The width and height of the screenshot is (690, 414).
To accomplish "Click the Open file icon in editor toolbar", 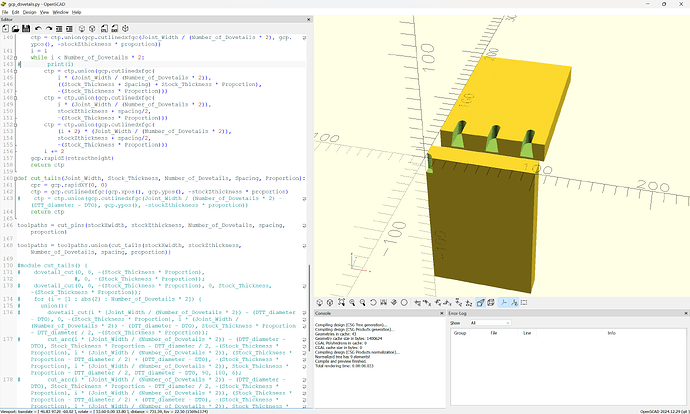I will pyautogui.click(x=15, y=29).
